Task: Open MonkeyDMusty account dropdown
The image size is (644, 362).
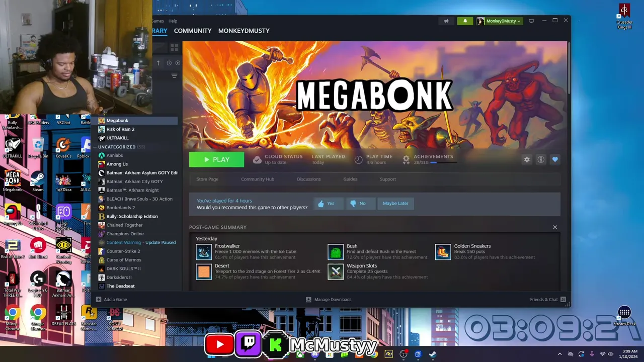Action: pos(499,21)
